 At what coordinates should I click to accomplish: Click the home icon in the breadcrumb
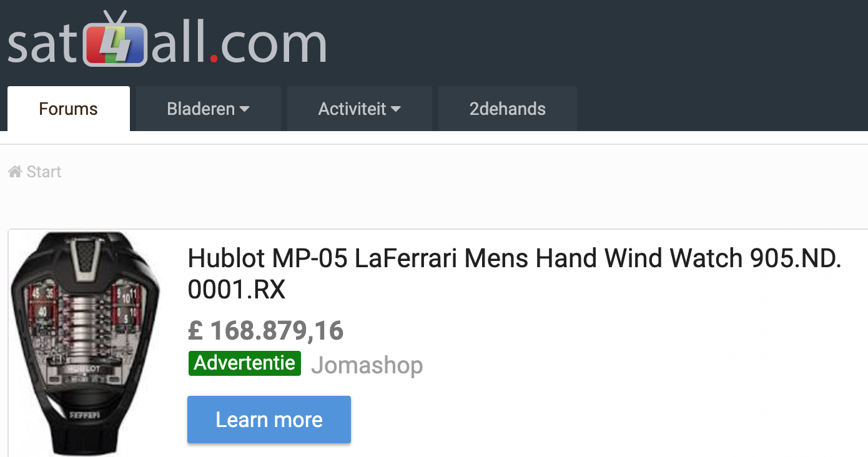coord(15,172)
